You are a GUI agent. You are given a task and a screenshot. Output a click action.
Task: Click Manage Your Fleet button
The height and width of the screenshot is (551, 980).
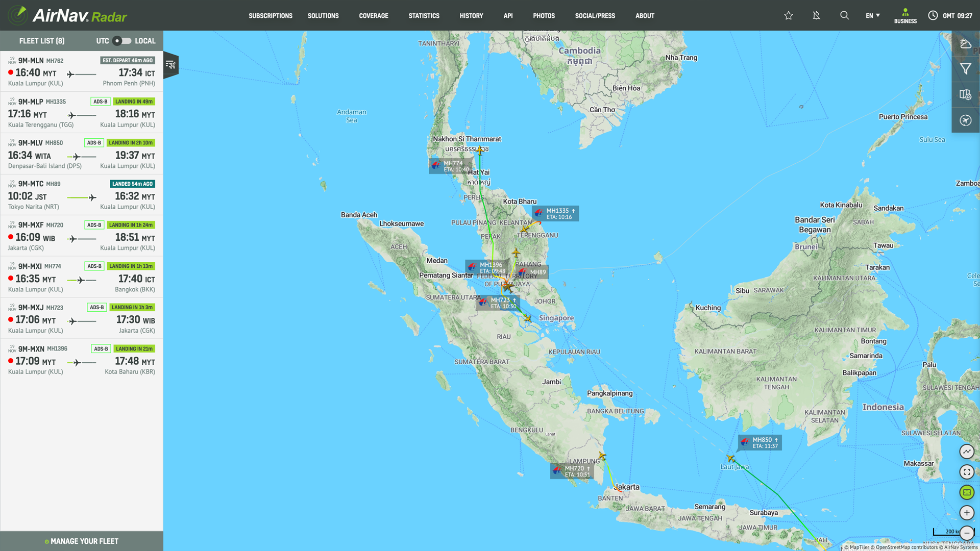point(82,541)
